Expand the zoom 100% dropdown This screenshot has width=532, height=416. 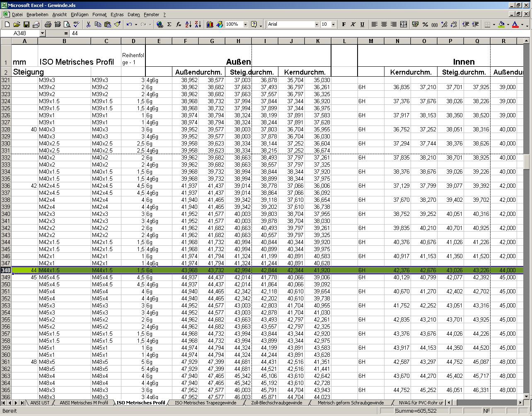[245, 24]
